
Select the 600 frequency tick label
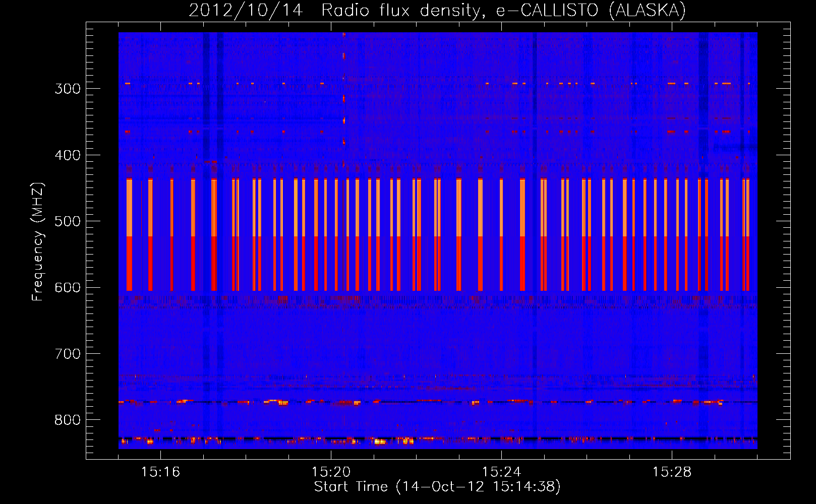(x=68, y=288)
